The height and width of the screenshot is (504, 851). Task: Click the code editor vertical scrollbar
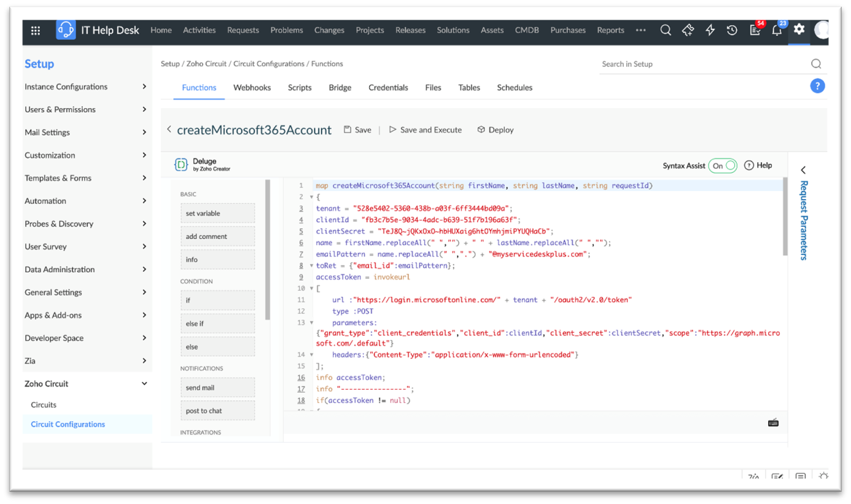pyautogui.click(x=785, y=217)
